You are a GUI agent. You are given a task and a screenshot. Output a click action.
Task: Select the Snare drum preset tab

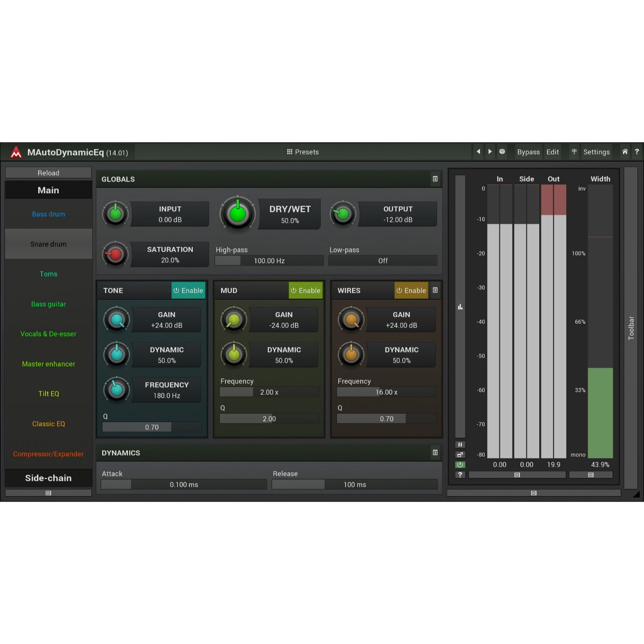click(49, 244)
